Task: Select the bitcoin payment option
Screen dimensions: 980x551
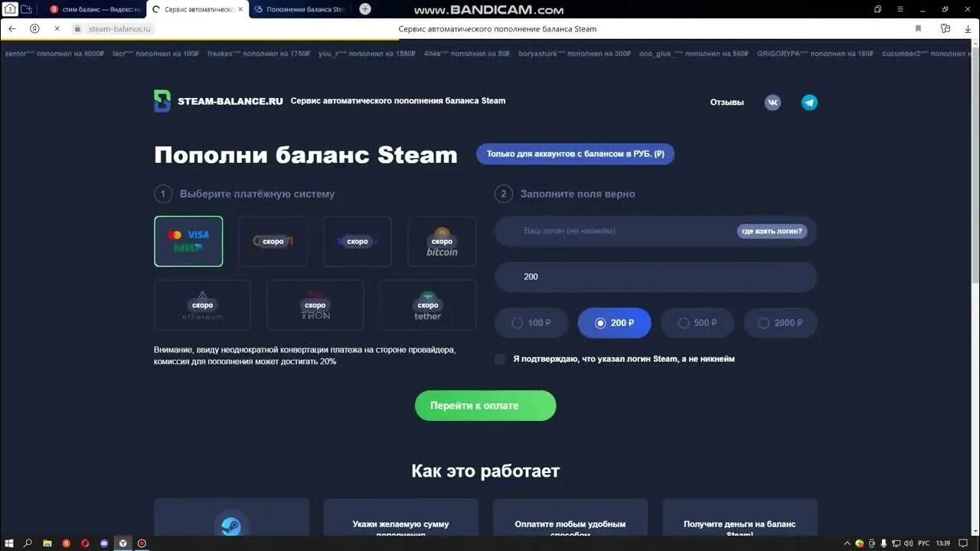Action: [442, 241]
